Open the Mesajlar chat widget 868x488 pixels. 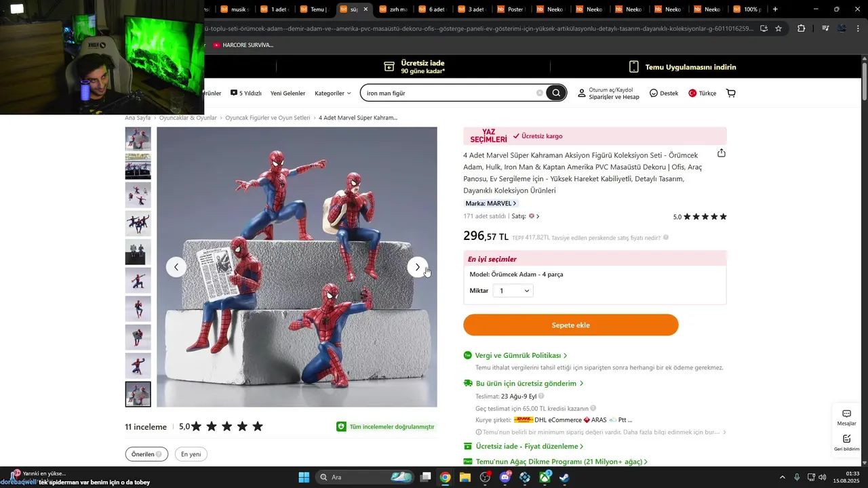[847, 418]
